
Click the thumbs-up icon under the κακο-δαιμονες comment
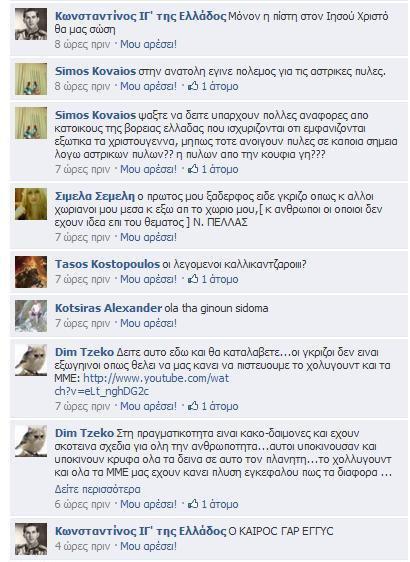coord(193,504)
